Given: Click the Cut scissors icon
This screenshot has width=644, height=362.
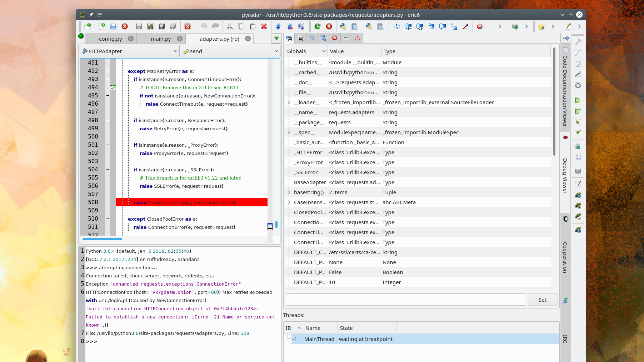Looking at the screenshot, I should 230,26.
